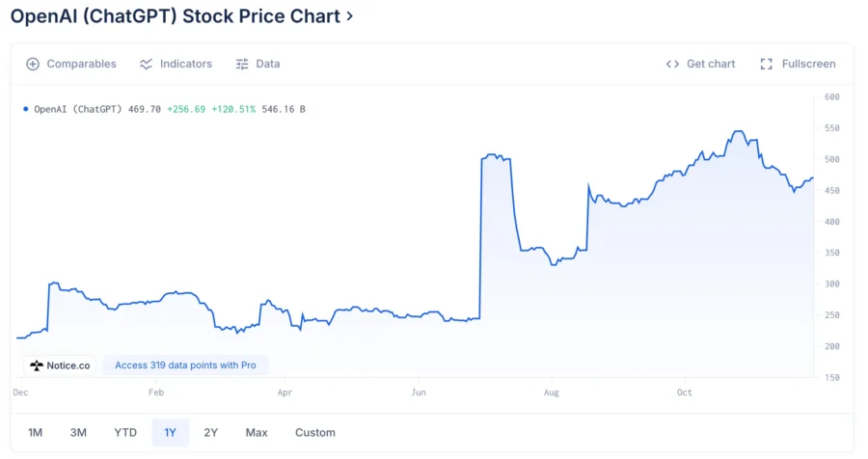Click the Get chart code-brackets icon
The image size is (868, 459).
pos(672,65)
